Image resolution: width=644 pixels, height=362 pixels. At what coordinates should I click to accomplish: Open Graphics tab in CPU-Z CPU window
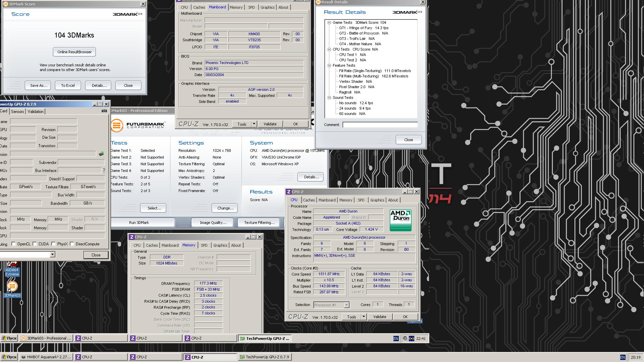[x=377, y=200]
